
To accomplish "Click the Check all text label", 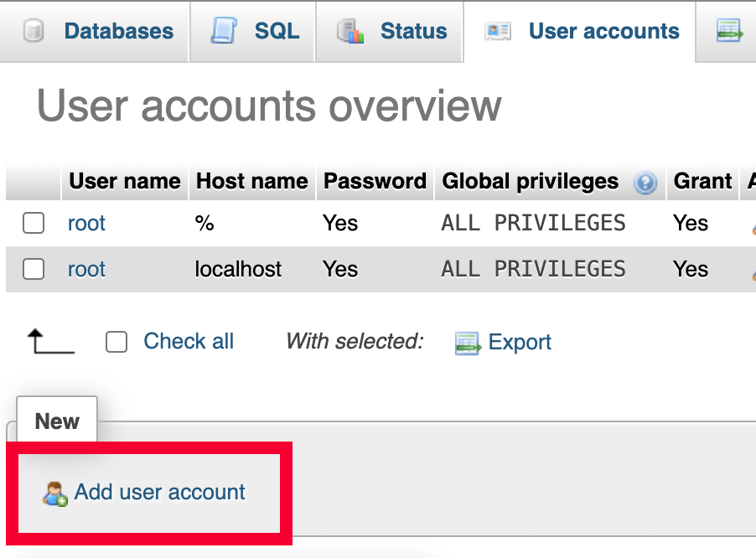I will (189, 342).
